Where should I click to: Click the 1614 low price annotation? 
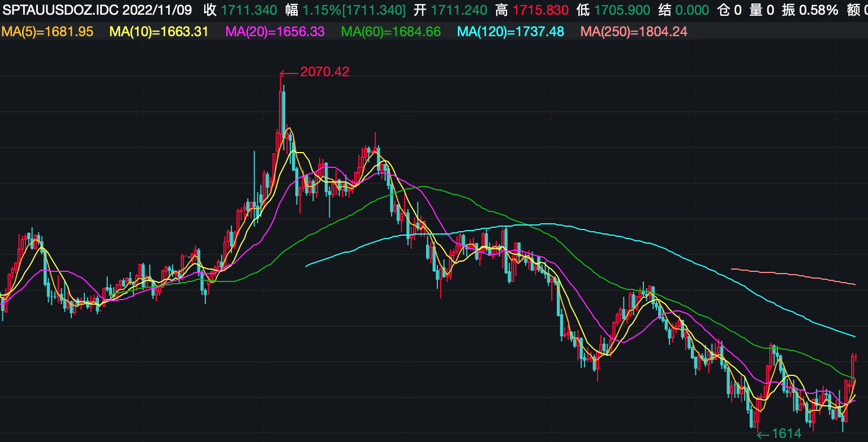tap(787, 434)
